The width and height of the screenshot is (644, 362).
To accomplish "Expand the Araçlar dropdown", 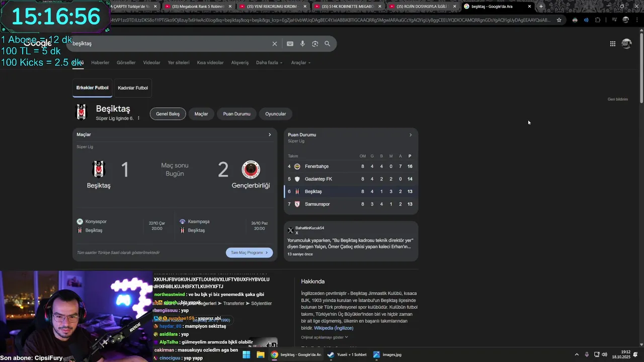I will coord(301,63).
